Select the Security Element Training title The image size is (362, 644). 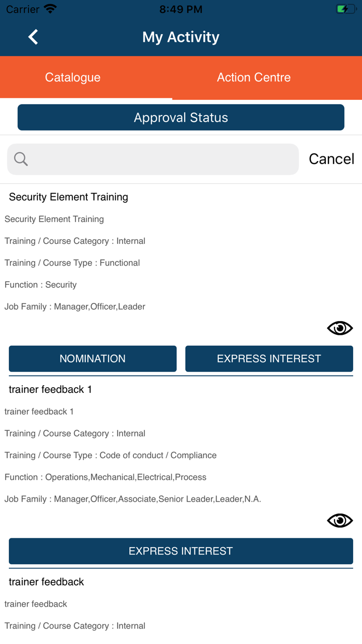[68, 197]
